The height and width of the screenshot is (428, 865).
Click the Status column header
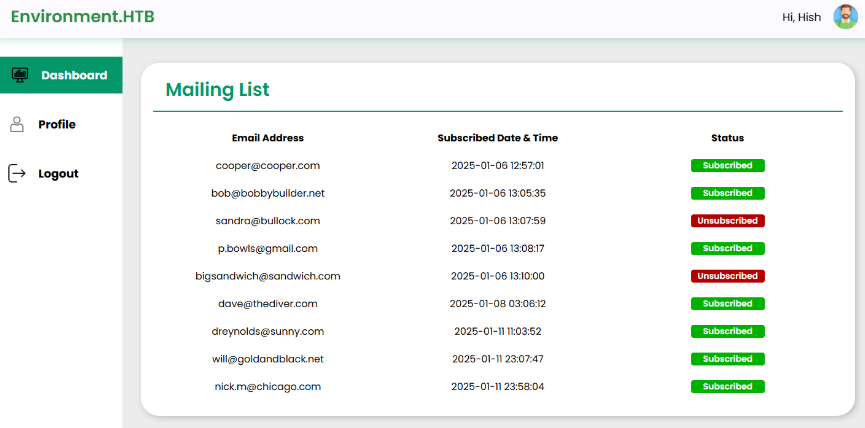[727, 138]
